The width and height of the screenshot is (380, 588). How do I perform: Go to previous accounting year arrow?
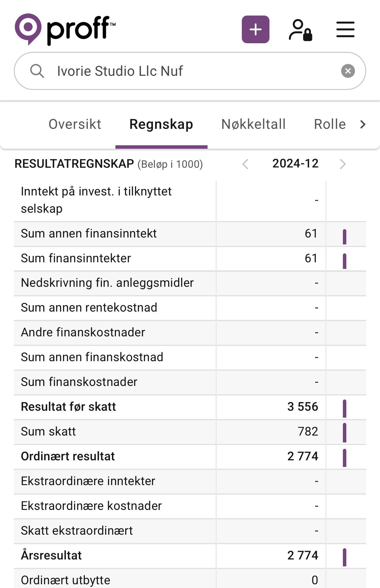(245, 164)
